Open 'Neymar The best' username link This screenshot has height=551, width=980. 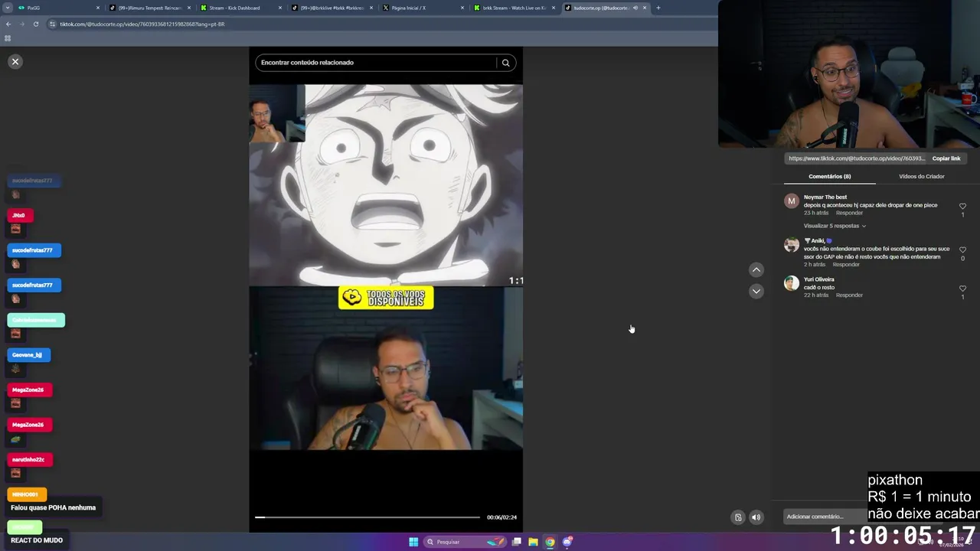[825, 197]
